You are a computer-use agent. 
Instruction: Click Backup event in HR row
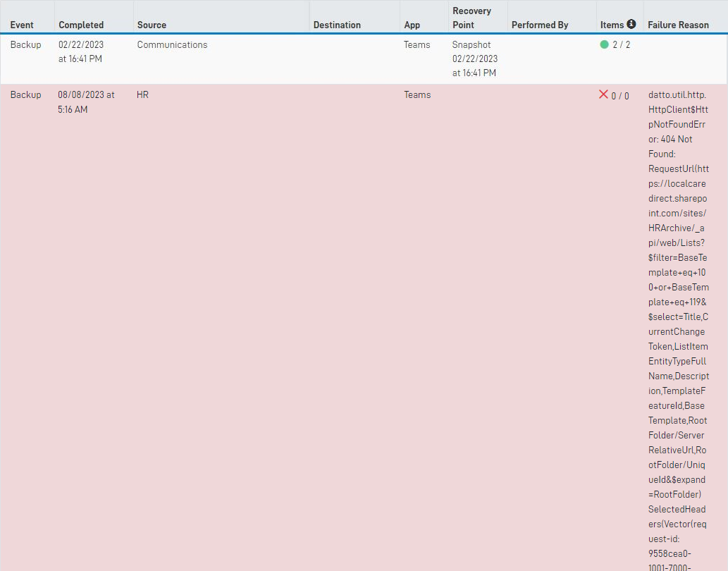[25, 94]
